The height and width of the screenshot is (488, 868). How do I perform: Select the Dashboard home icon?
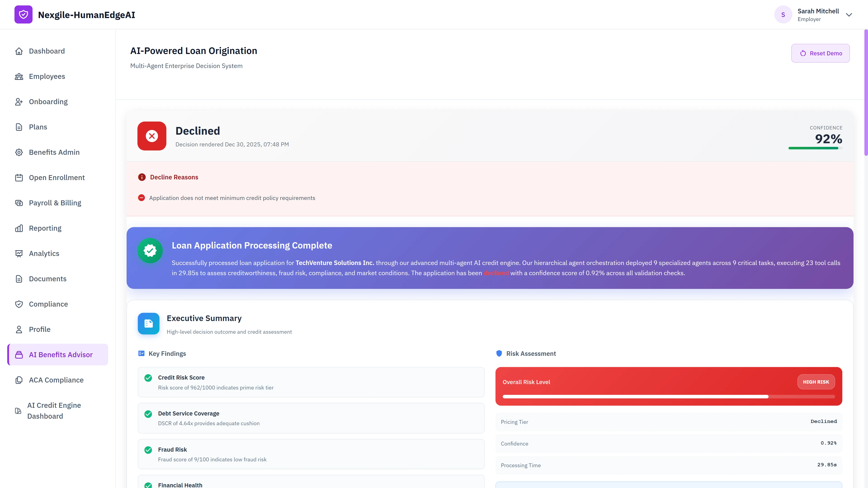[x=19, y=51]
